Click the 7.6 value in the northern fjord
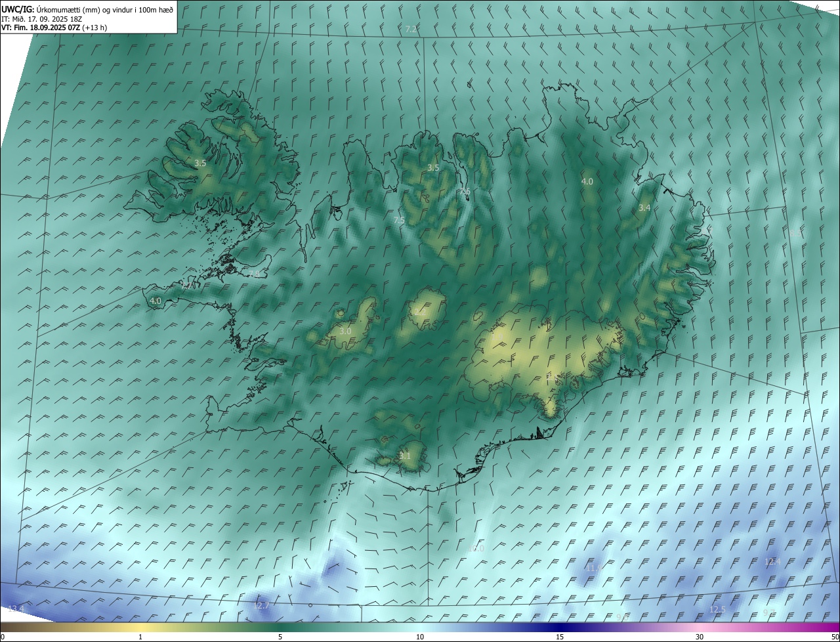Image resolution: width=840 pixels, height=642 pixels. pyautogui.click(x=465, y=191)
